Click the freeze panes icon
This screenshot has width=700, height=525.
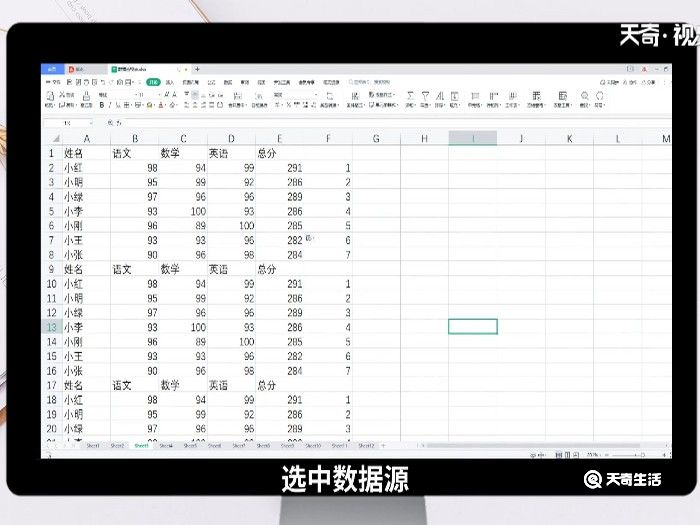coord(536,96)
